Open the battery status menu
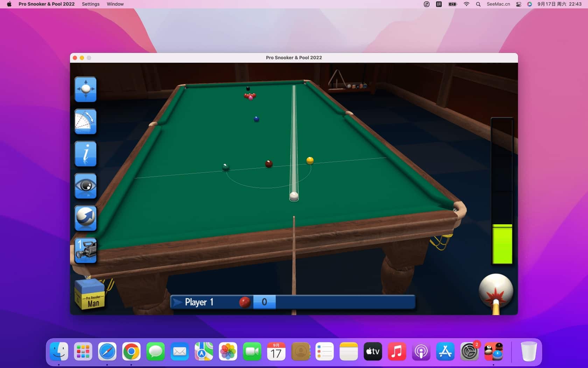This screenshot has width=588, height=368. [x=453, y=4]
